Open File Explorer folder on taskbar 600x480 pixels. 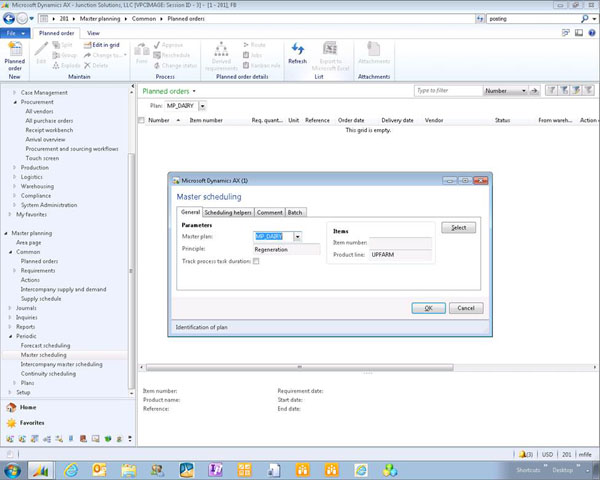(128, 470)
